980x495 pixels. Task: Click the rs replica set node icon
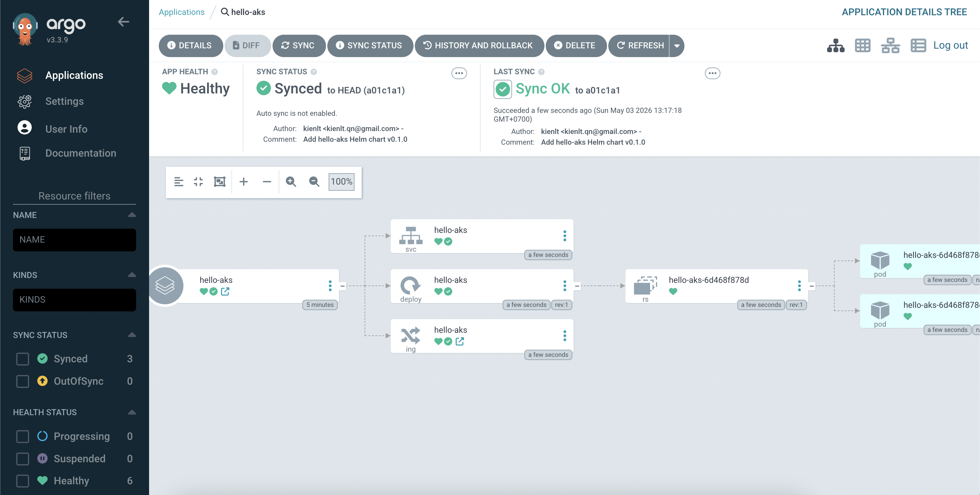point(645,285)
